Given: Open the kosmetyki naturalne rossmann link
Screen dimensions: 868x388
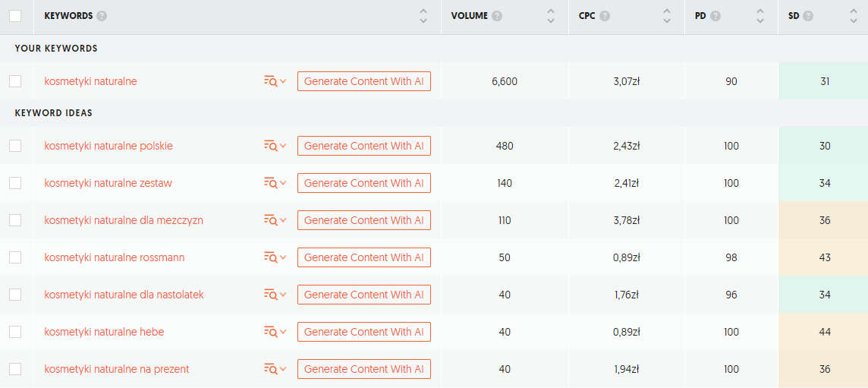Looking at the screenshot, I should (x=115, y=257).
